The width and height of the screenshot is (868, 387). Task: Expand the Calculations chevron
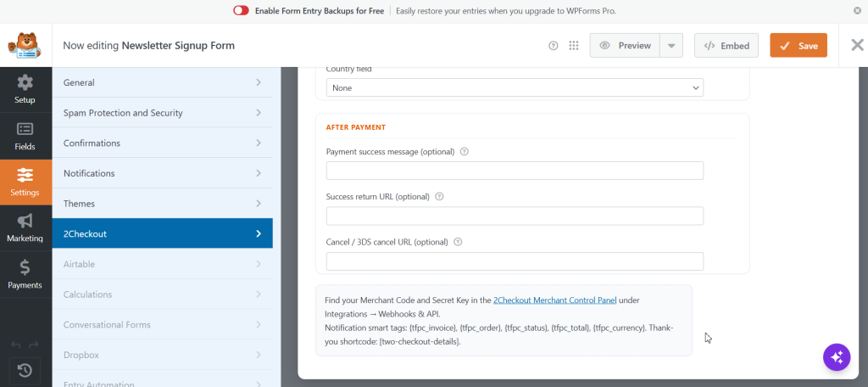pyautogui.click(x=259, y=294)
